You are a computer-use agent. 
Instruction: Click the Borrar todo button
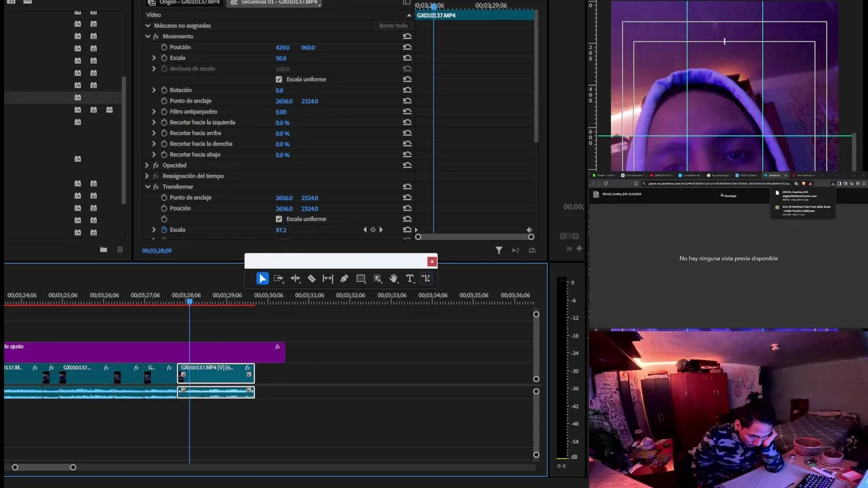coord(393,26)
